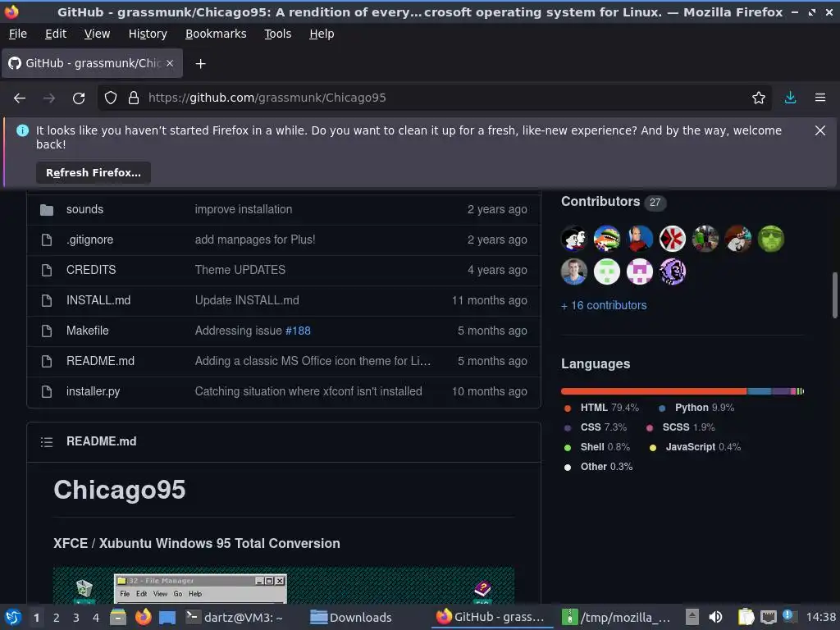Click the JavaScript 0.4% language link
840x630 pixels.
coord(695,447)
